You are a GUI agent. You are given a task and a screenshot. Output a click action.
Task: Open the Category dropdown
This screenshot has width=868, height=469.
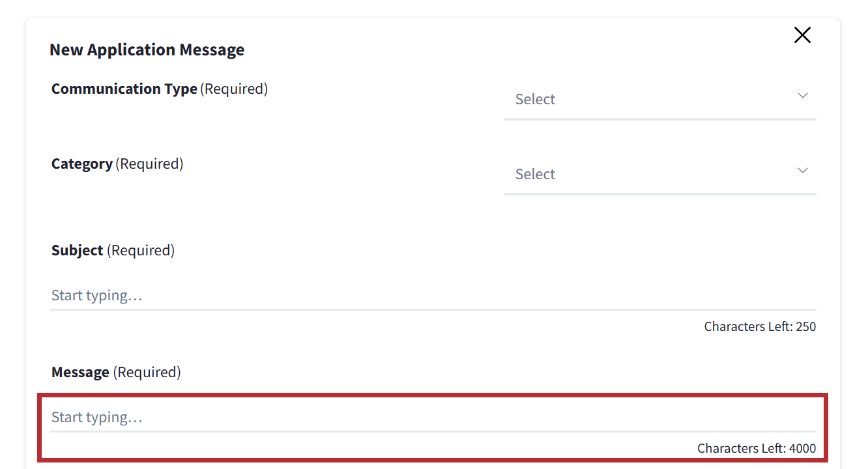[659, 175]
